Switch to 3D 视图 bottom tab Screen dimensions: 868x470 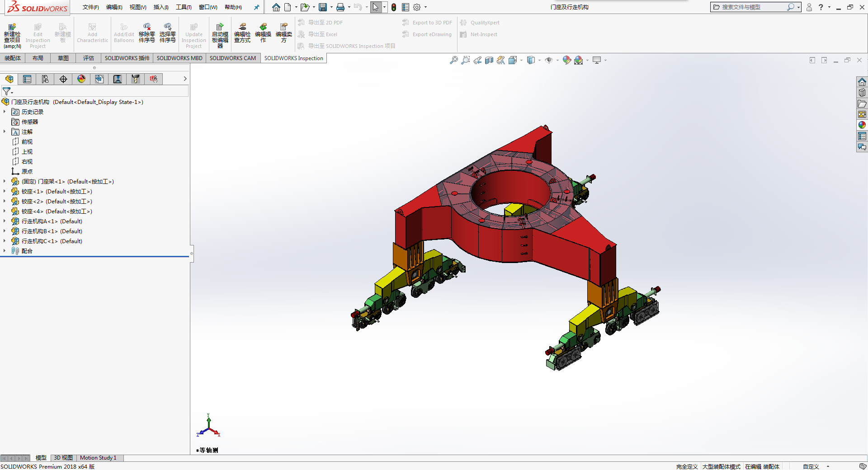pyautogui.click(x=63, y=458)
